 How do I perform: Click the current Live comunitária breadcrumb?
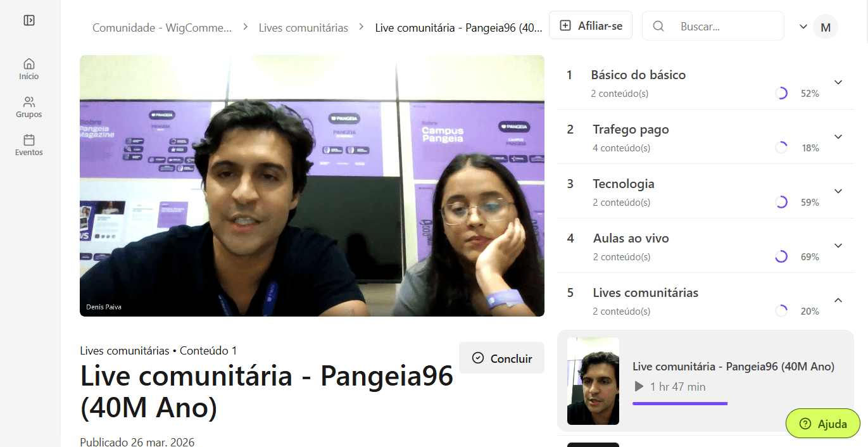(458, 27)
